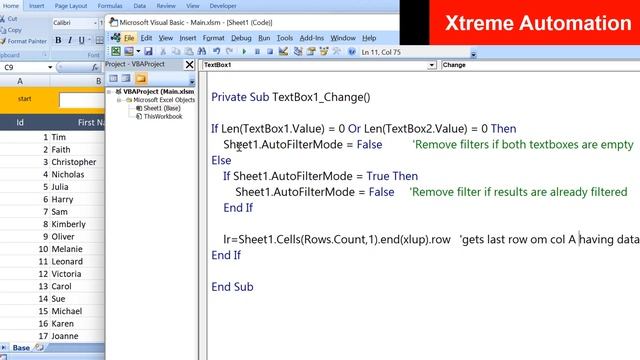Click the View Object icon in Project pane
Image resolution: width=640 pixels, height=360 pixels.
(x=126, y=78)
